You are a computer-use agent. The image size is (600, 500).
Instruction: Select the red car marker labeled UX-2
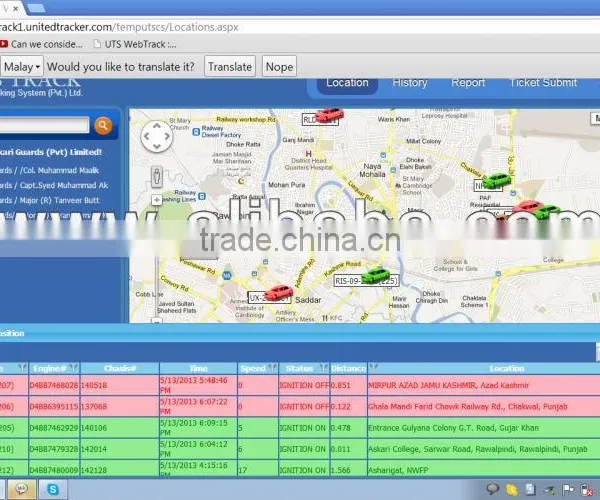click(279, 293)
